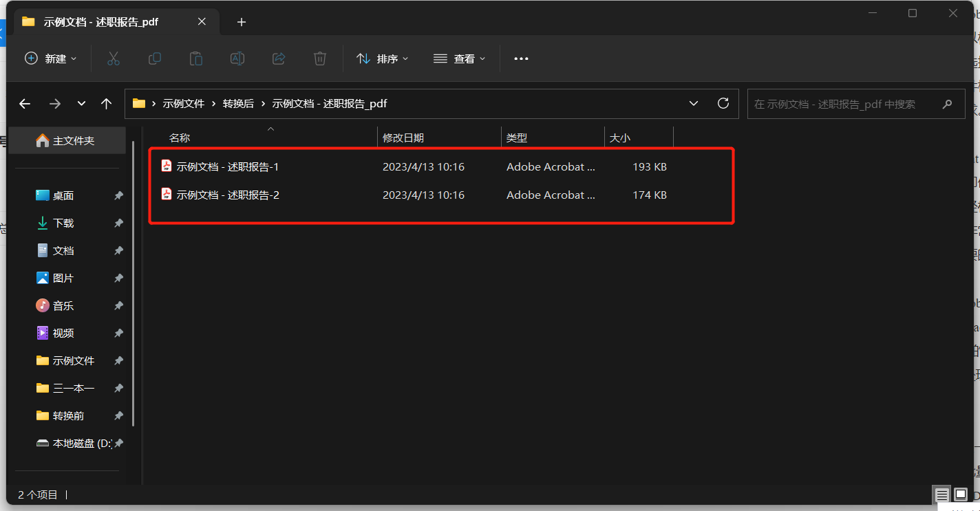Screen dimensions: 980x511
Task: Click the Delete trash can icon
Action: coord(320,59)
